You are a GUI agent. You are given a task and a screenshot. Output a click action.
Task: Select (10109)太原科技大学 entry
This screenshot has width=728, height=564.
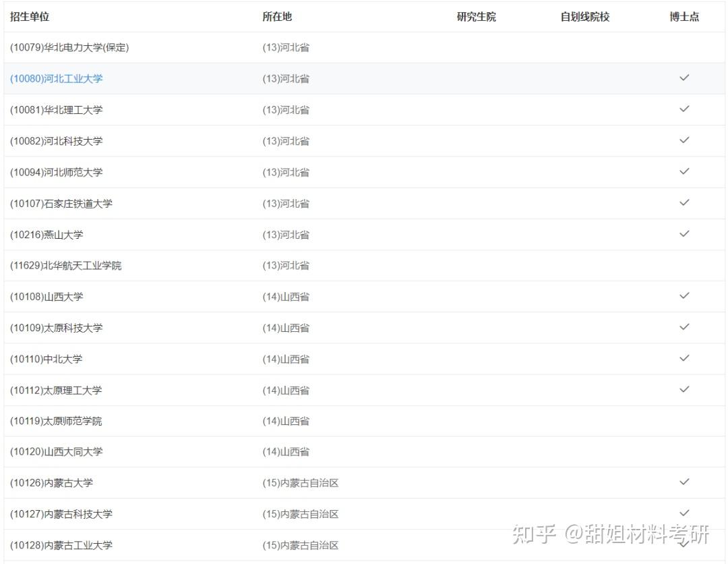56,328
